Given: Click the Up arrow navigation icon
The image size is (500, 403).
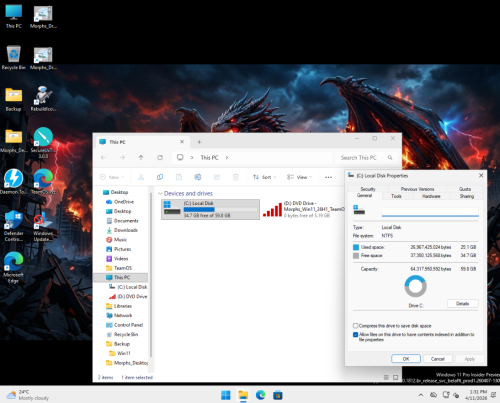Looking at the screenshot, I should 141,157.
